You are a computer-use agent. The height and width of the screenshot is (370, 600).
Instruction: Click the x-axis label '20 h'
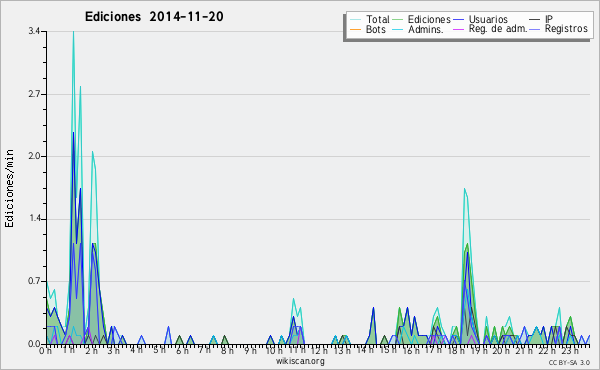pyautogui.click(x=501, y=351)
